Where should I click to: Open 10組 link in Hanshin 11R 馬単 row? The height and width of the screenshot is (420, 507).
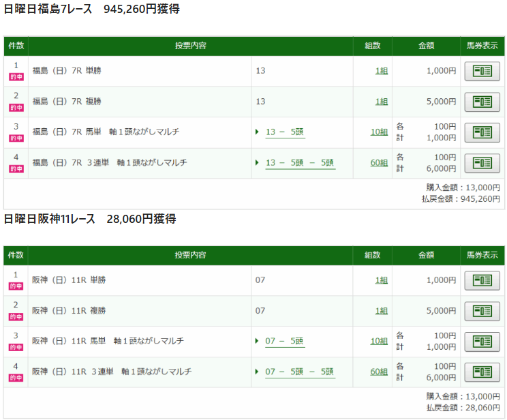tap(379, 341)
